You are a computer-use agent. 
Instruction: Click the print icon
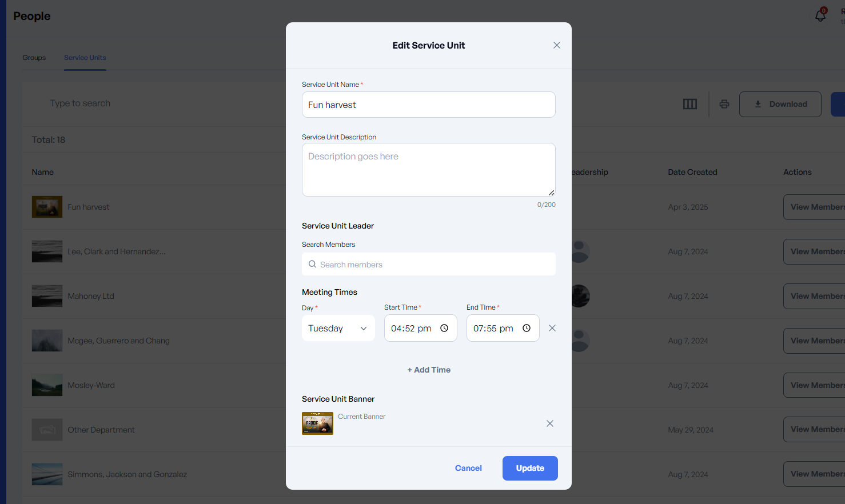coord(724,104)
